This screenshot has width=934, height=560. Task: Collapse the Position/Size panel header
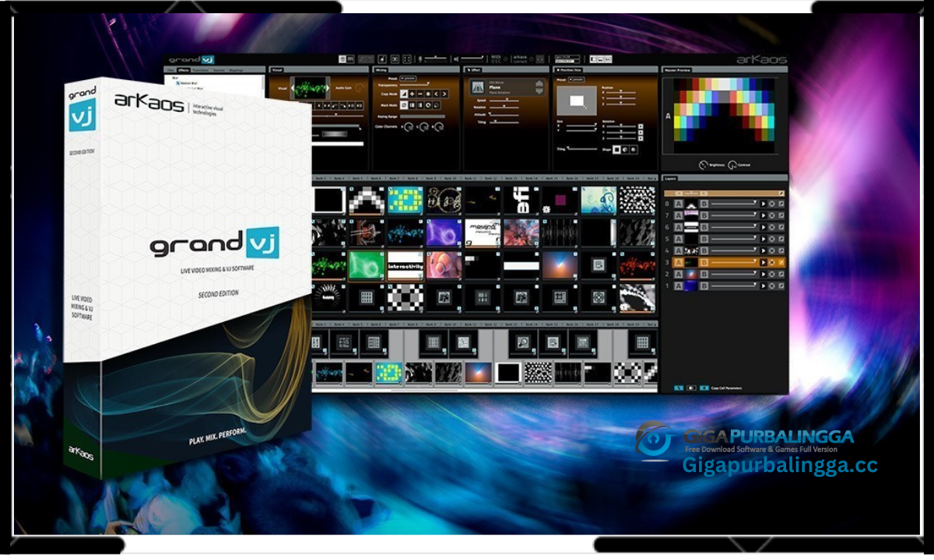570,70
